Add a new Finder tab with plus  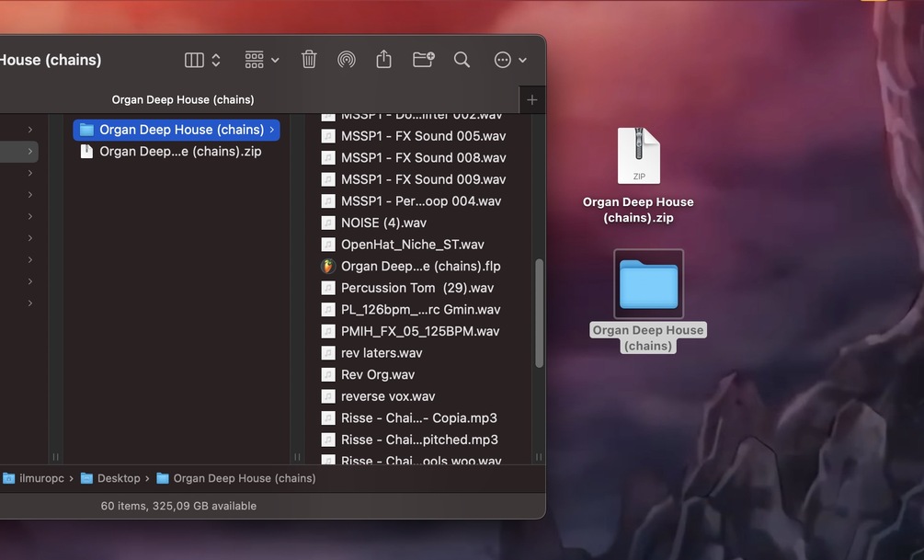[532, 100]
